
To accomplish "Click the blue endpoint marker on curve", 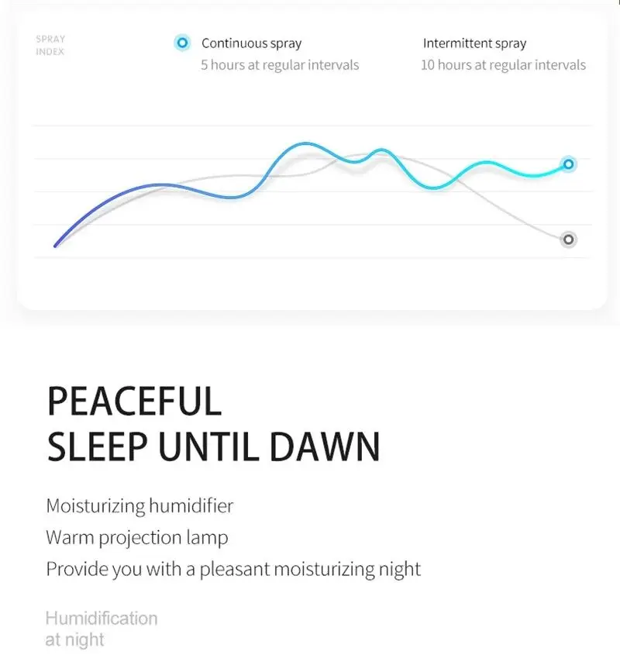I will coord(568,164).
